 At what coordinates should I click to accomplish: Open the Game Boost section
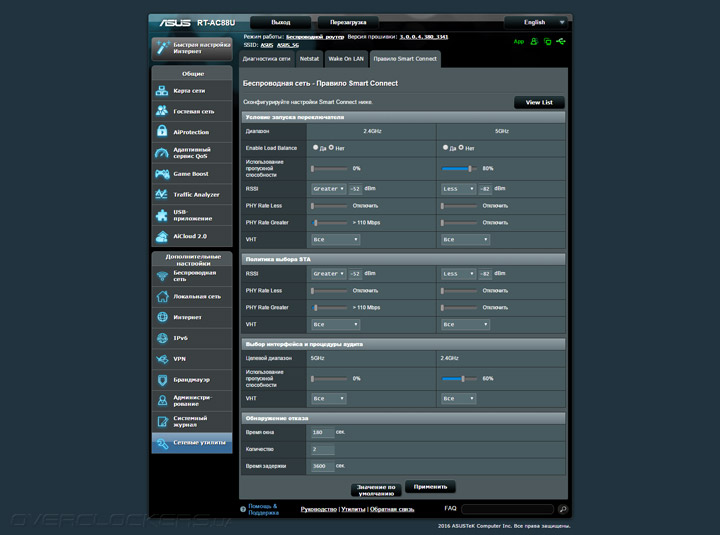click(191, 174)
